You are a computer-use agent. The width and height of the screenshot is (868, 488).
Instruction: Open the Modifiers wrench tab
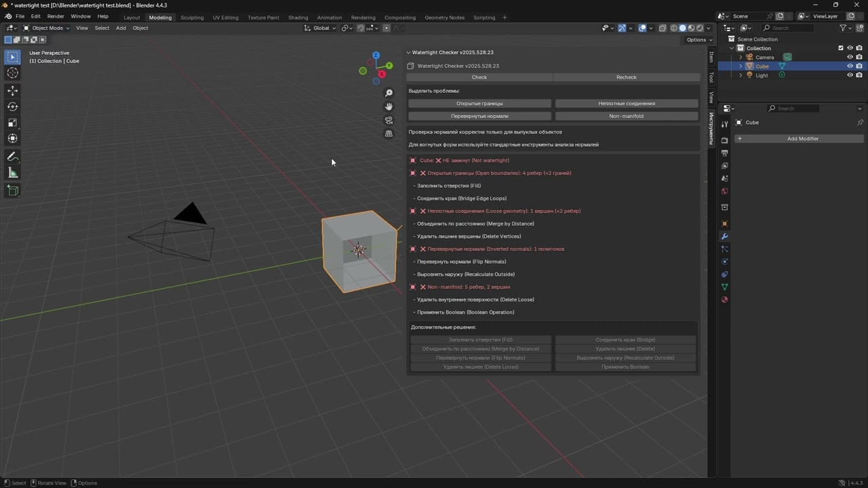724,237
